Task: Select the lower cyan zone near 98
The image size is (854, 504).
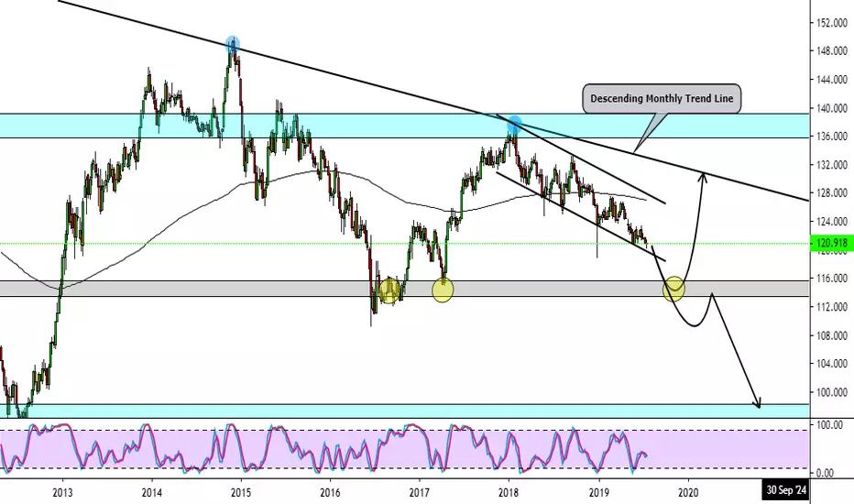Action: (405, 411)
